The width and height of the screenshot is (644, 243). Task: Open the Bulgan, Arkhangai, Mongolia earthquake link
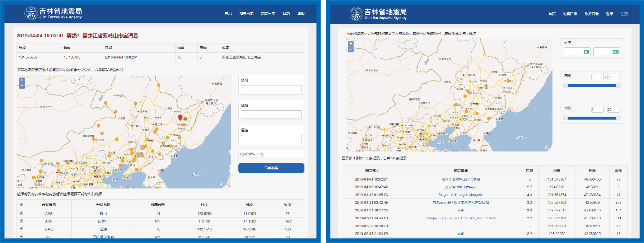click(x=461, y=195)
